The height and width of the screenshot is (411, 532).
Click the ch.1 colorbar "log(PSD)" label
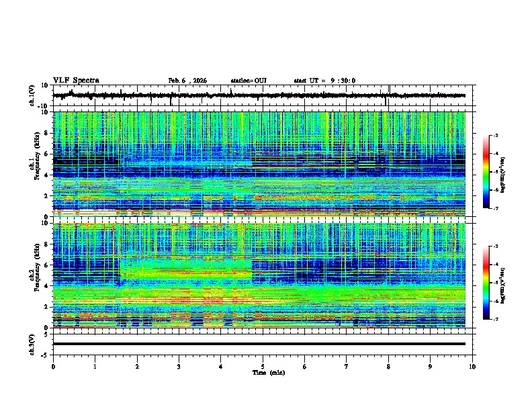(x=503, y=175)
